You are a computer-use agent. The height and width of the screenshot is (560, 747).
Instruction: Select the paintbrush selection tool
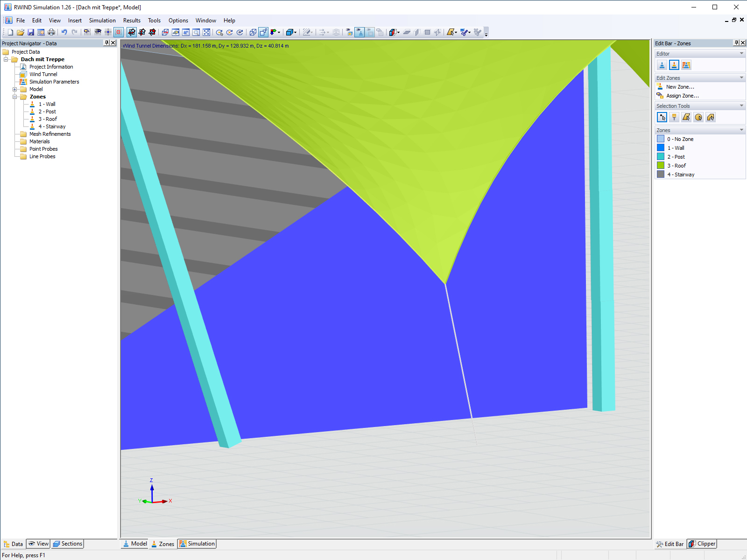coord(674,118)
